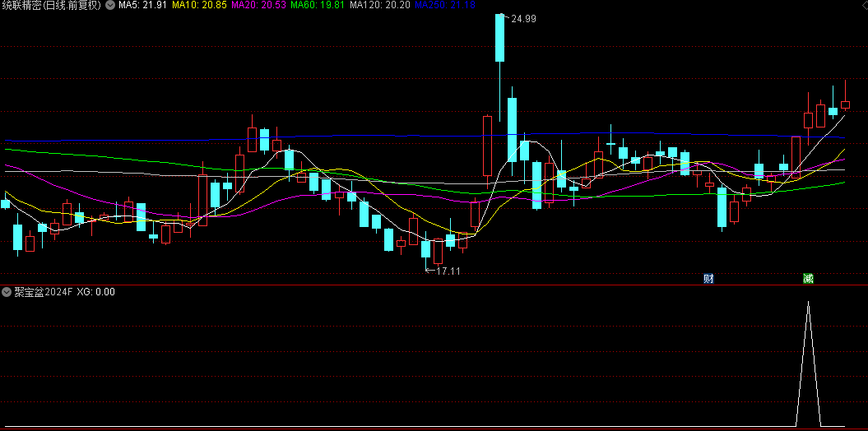
Task: Click the XG: 0.00 value
Action: [x=96, y=292]
